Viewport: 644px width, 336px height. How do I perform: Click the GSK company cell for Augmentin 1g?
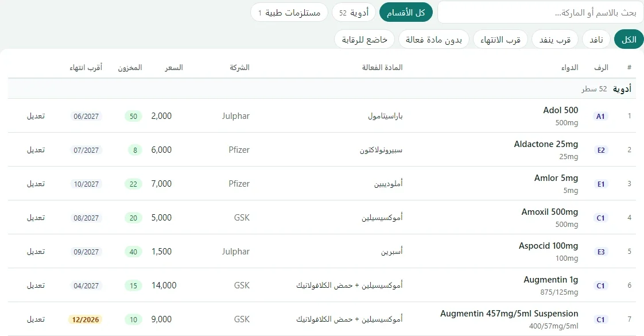pyautogui.click(x=242, y=285)
